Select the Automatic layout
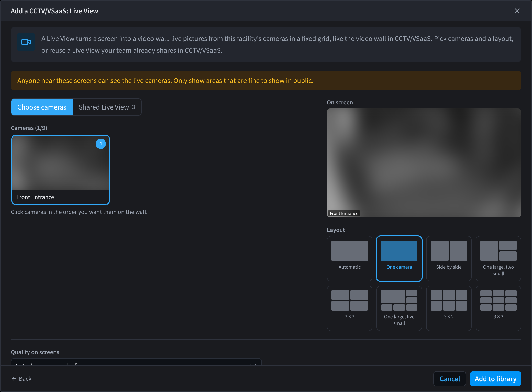The height and width of the screenshot is (392, 532). pos(349,258)
